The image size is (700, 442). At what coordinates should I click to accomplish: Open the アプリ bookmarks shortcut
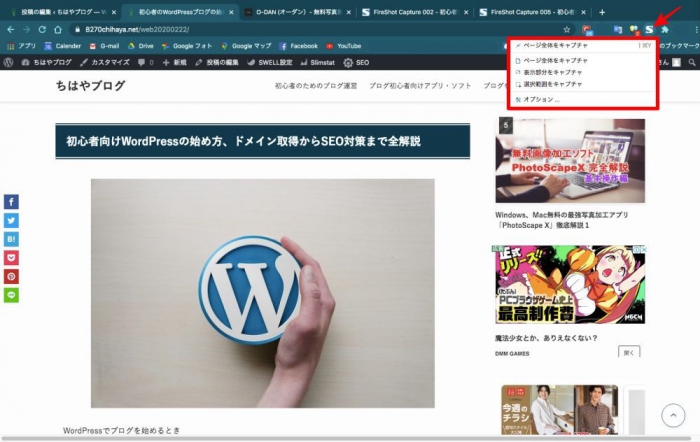(21, 46)
